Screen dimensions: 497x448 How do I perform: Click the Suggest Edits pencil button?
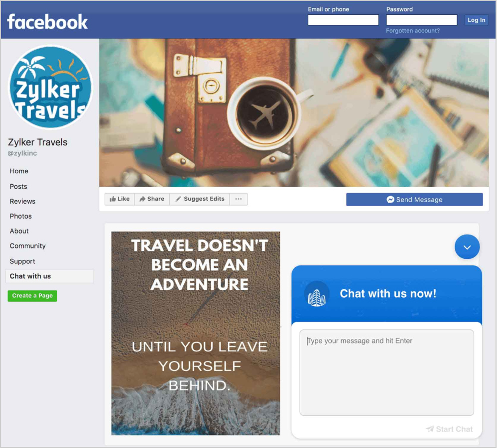200,199
